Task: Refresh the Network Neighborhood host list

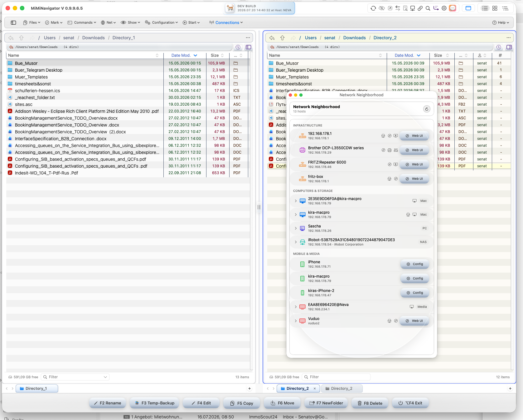Action: 427,109
